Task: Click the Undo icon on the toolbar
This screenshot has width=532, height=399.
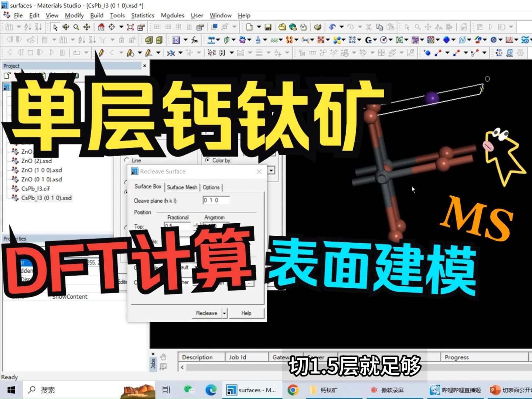Action: [x=332, y=27]
